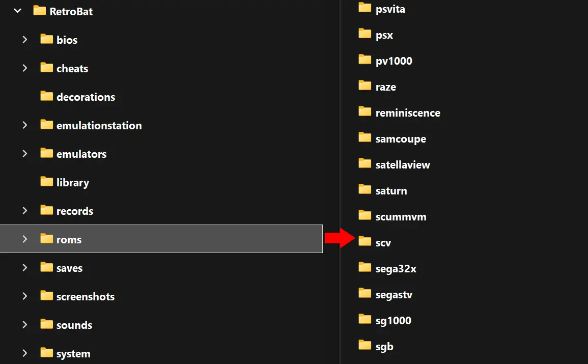Click the saturn folder icon
This screenshot has height=364, width=588.
click(x=365, y=189)
